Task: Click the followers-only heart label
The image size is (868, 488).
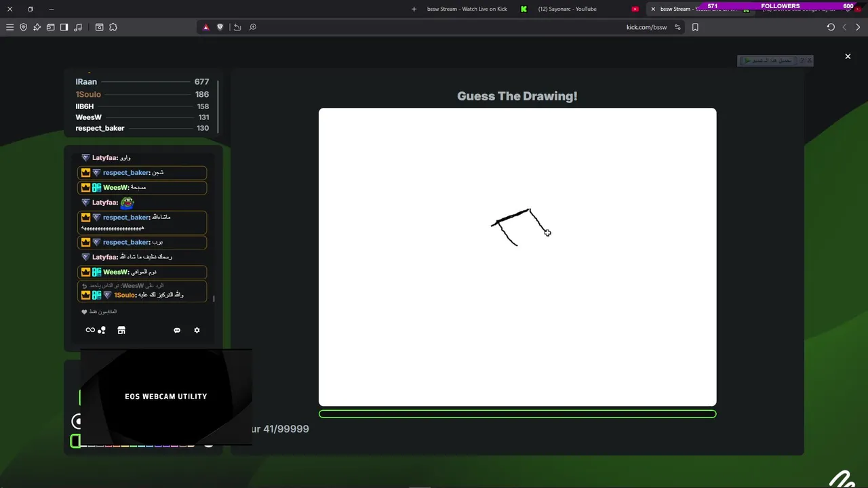Action: (99, 312)
